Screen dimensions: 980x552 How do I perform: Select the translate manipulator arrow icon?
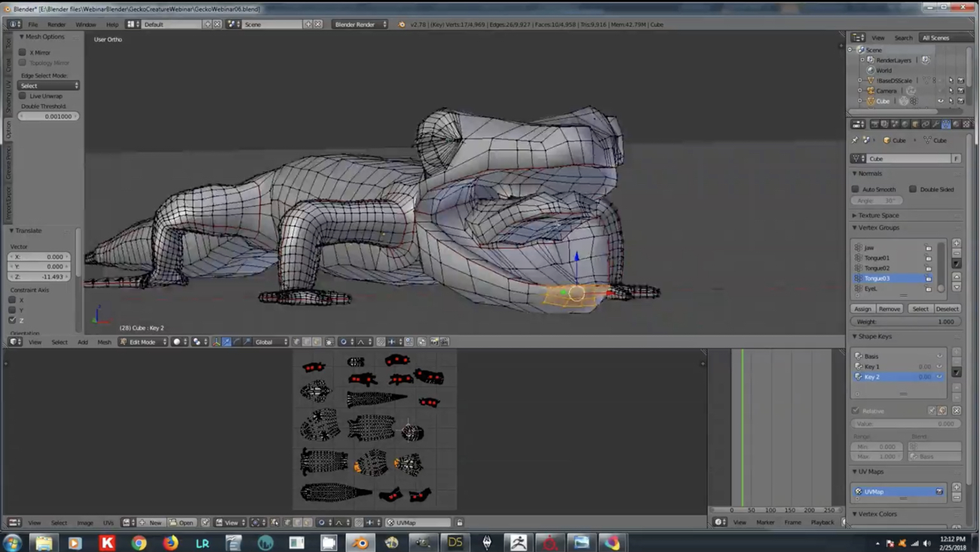coord(226,342)
